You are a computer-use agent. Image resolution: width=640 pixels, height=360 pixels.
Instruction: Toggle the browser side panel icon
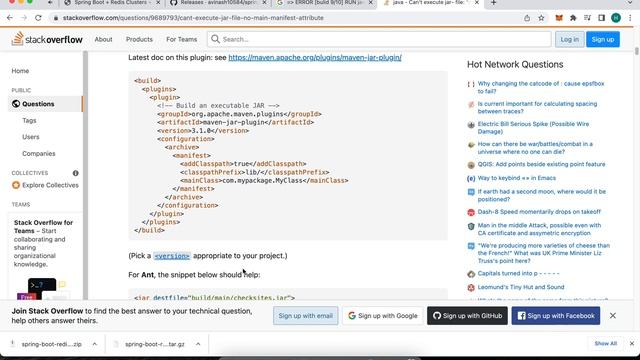(x=602, y=18)
